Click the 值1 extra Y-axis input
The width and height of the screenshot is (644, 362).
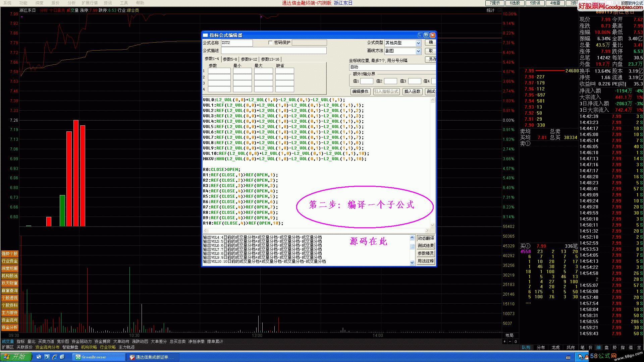click(x=367, y=81)
